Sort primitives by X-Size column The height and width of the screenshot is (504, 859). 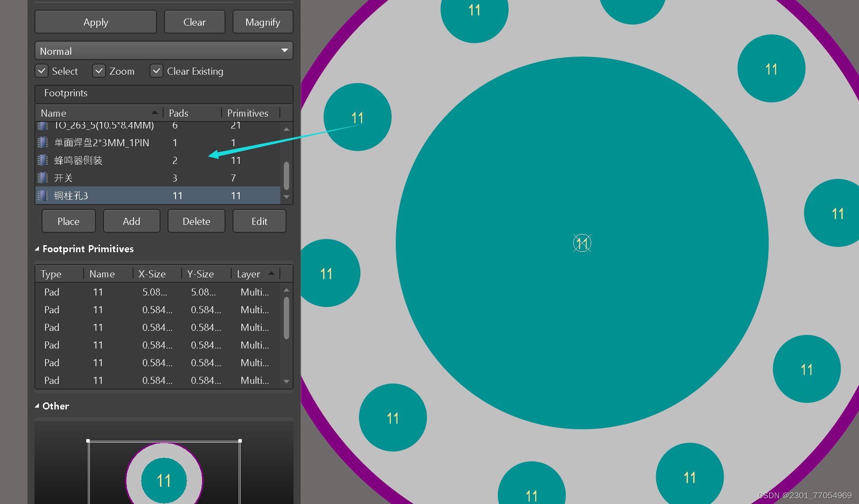click(152, 274)
